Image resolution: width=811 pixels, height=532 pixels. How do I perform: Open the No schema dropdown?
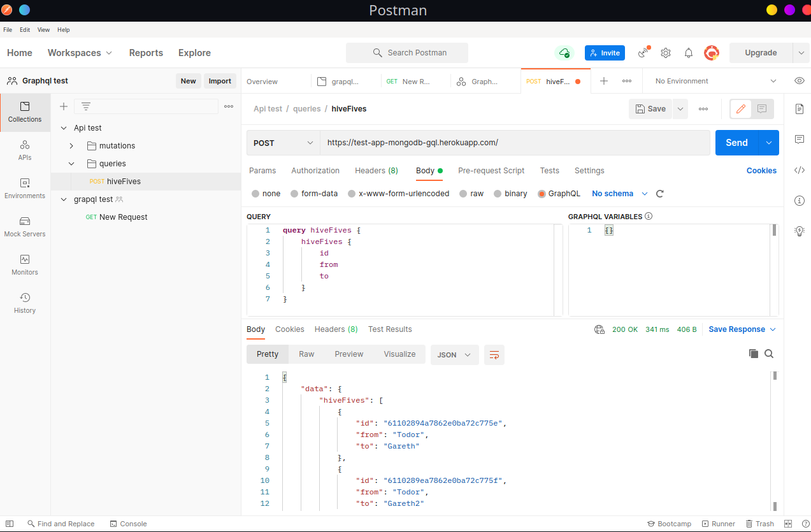click(x=619, y=194)
